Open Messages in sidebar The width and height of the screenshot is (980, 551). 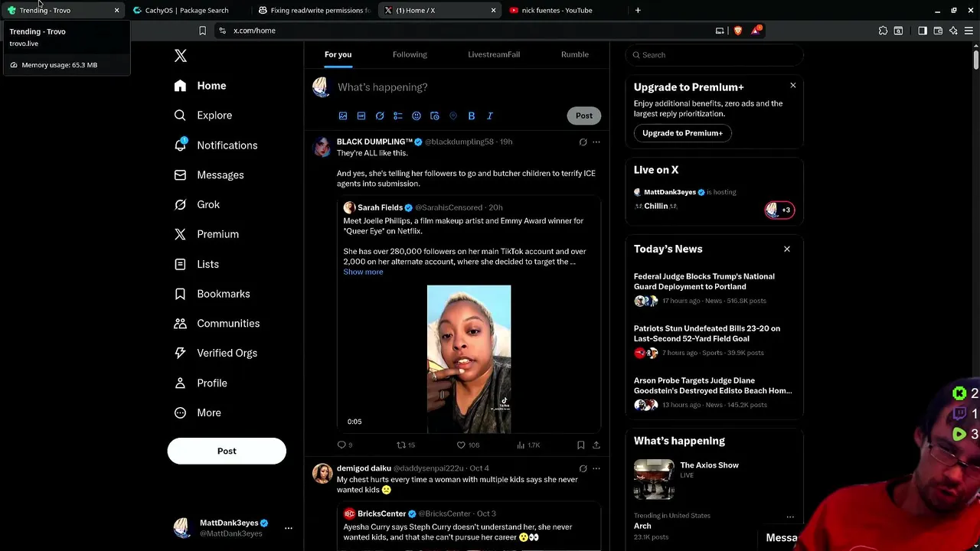[209, 175]
